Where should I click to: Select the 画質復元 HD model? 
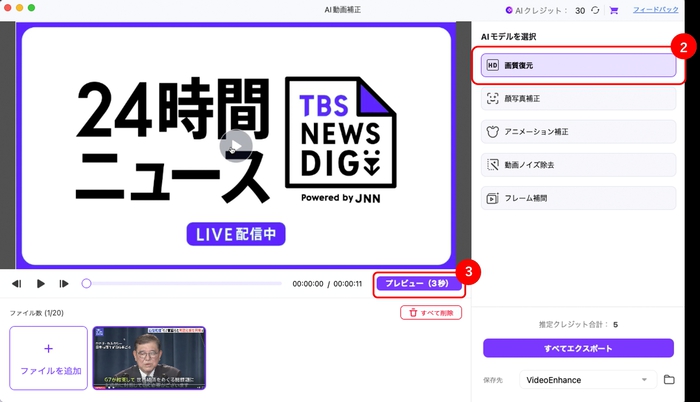click(578, 65)
